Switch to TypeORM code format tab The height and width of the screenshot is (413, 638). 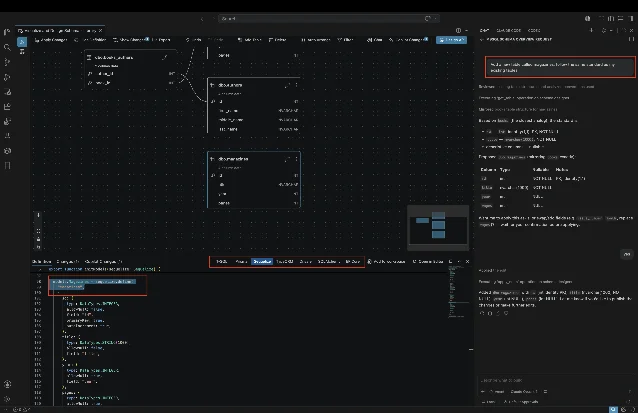point(285,262)
